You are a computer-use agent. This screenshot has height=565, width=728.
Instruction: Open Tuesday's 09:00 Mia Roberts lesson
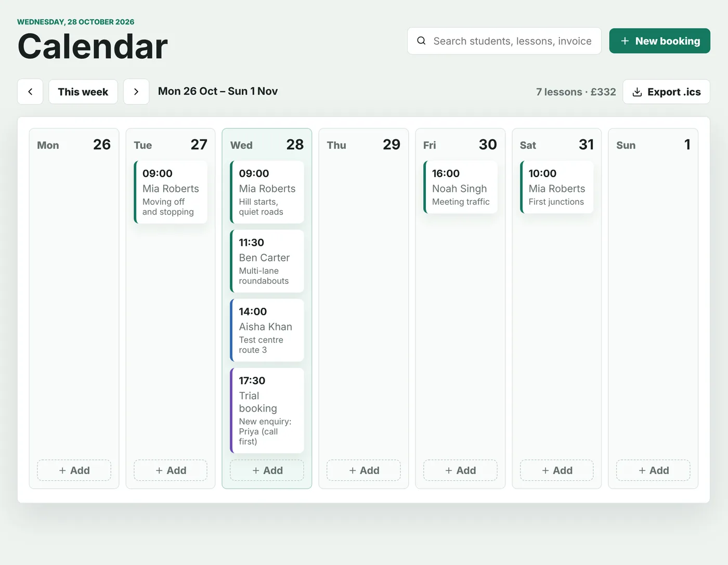click(171, 192)
